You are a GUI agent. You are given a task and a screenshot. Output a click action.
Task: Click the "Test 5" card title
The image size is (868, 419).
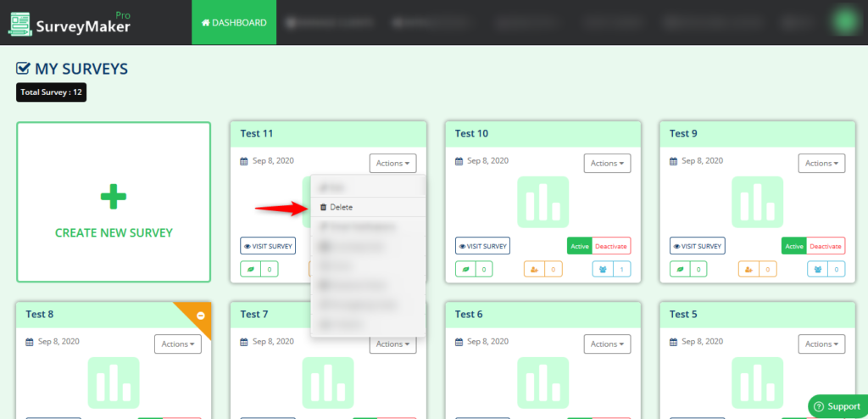coord(683,314)
